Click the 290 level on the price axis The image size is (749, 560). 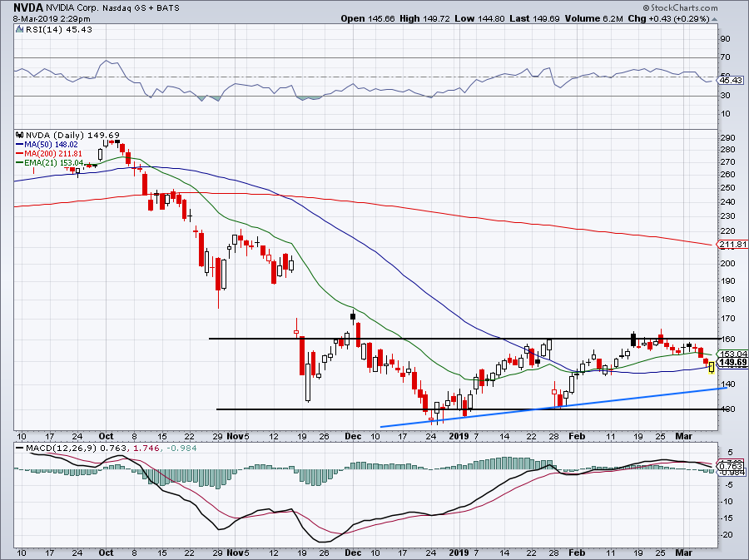pyautogui.click(x=728, y=138)
